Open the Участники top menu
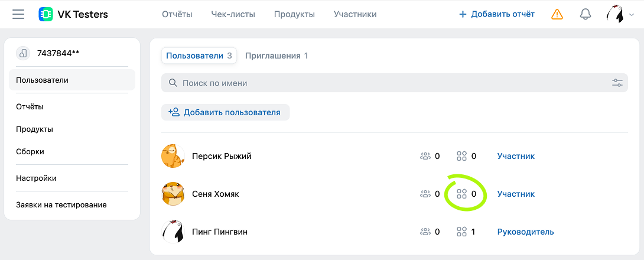Screen dimensions: 644x260 point(355,14)
